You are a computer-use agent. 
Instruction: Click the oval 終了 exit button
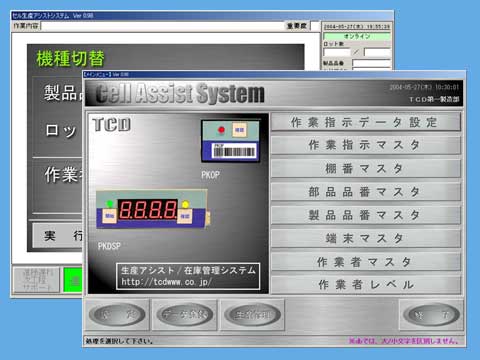pos(431,315)
